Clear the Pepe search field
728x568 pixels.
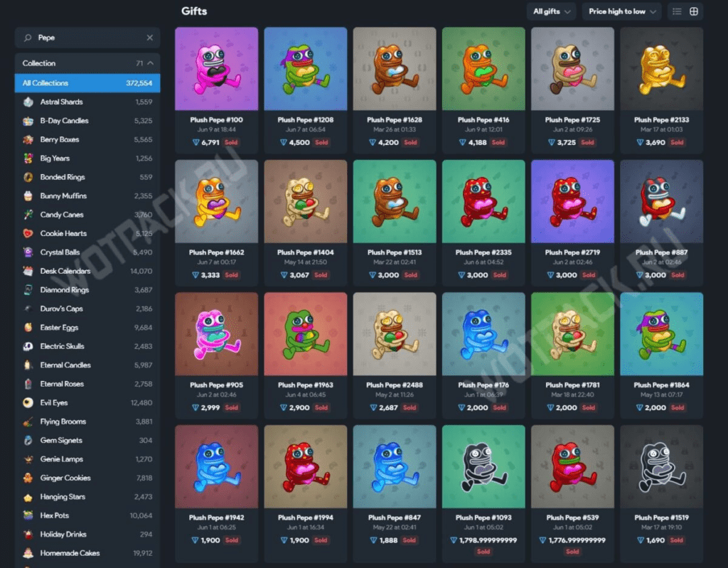pos(149,38)
